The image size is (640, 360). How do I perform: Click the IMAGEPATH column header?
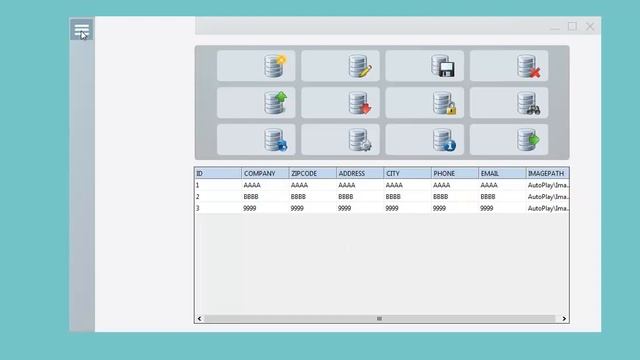pyautogui.click(x=547, y=173)
